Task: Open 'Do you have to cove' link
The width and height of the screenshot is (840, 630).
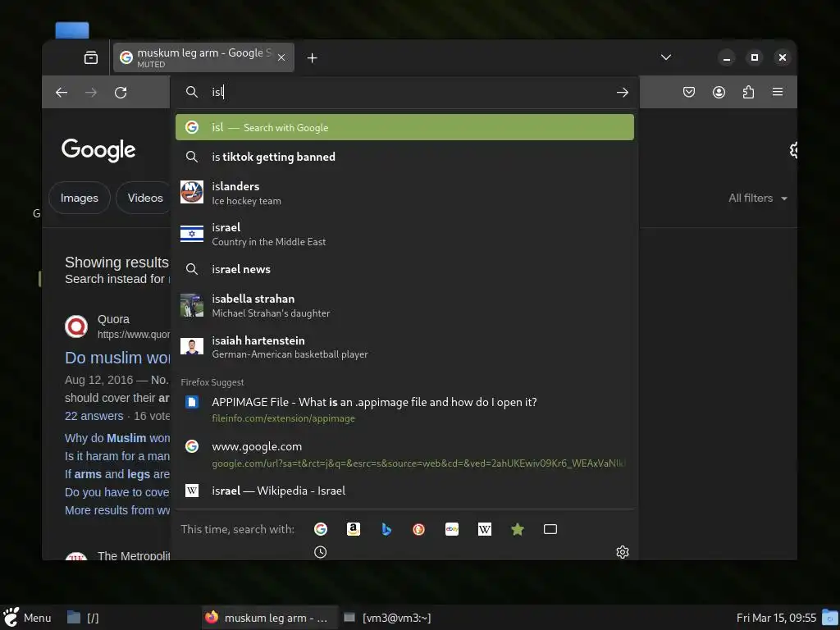Action: 117,492
